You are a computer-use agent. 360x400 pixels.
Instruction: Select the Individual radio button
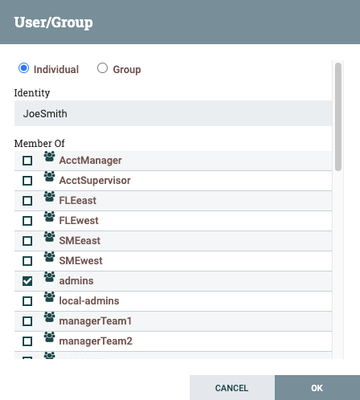[23, 68]
